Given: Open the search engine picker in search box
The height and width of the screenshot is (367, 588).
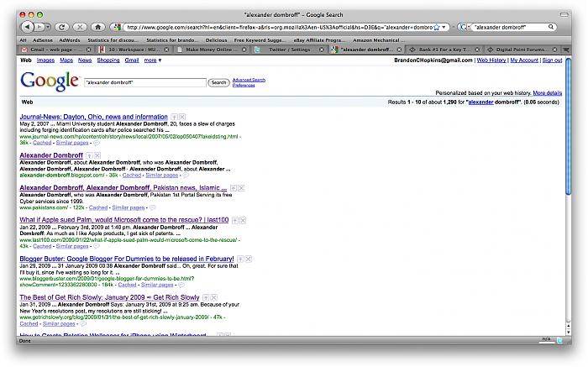Looking at the screenshot, I should (465, 27).
